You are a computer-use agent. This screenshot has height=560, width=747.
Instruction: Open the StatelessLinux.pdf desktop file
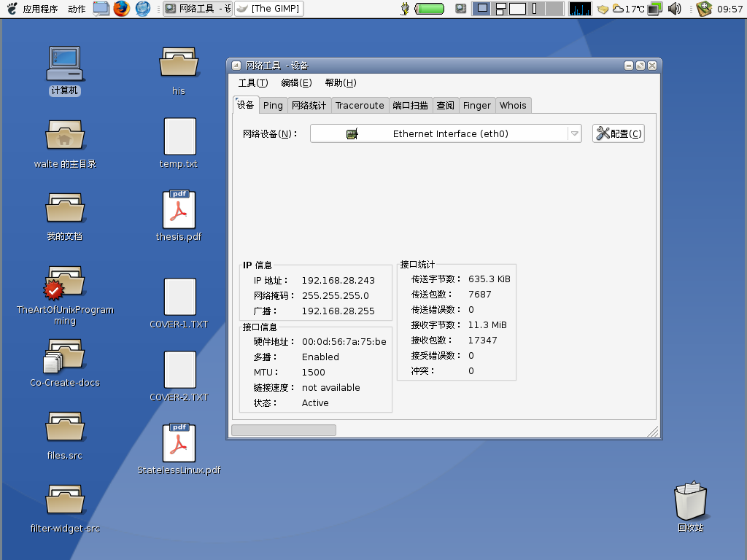click(x=179, y=443)
